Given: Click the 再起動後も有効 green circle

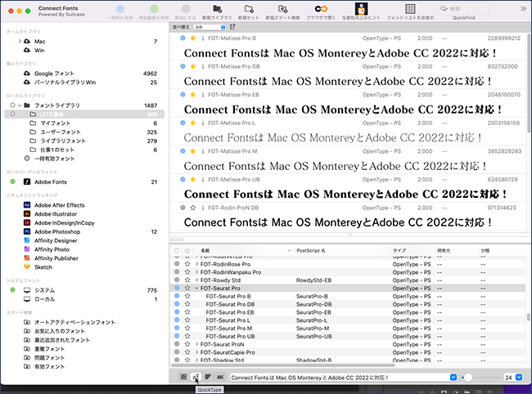Looking at the screenshot, I should point(154,9).
